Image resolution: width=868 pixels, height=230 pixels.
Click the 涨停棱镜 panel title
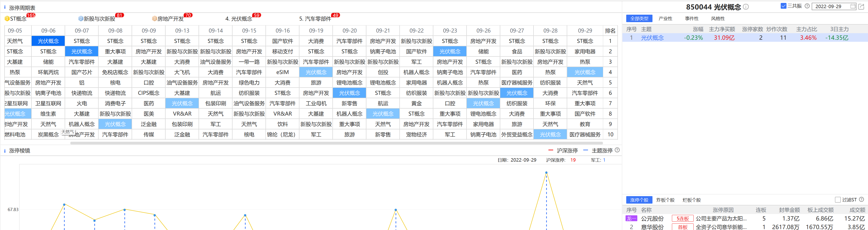19,151
